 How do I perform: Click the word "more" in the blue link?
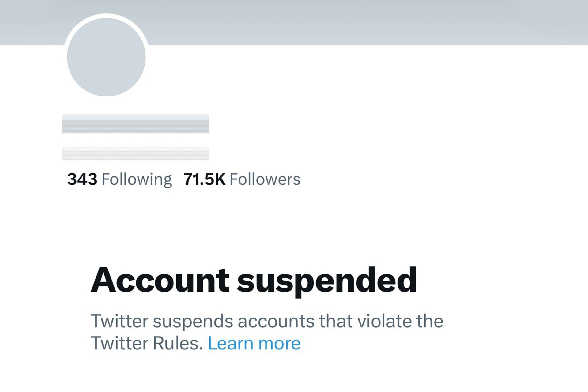click(x=279, y=344)
